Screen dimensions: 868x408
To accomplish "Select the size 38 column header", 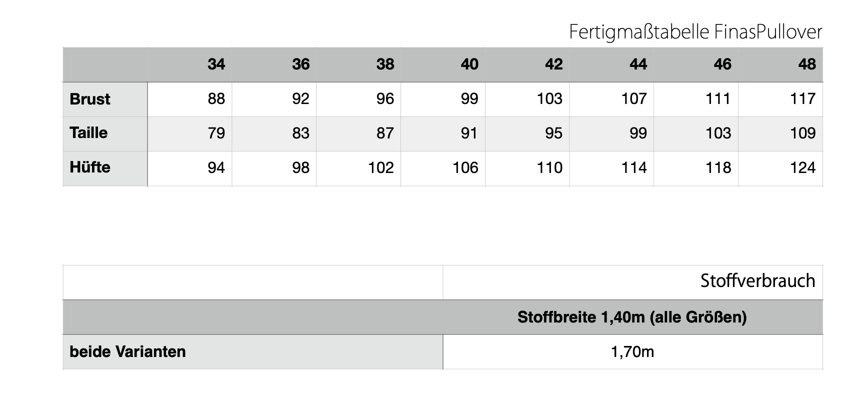I will point(385,64).
